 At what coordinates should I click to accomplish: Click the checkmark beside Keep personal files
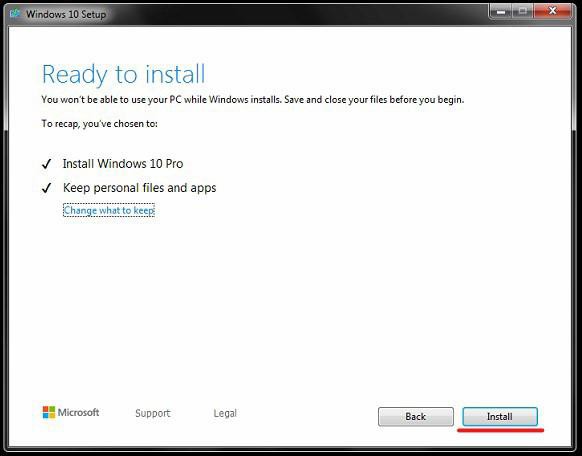46,188
